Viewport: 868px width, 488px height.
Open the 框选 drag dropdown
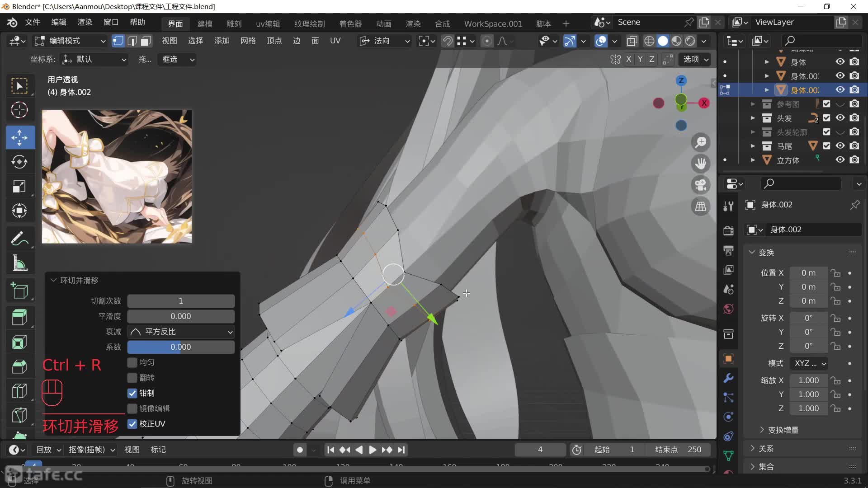tap(177, 59)
